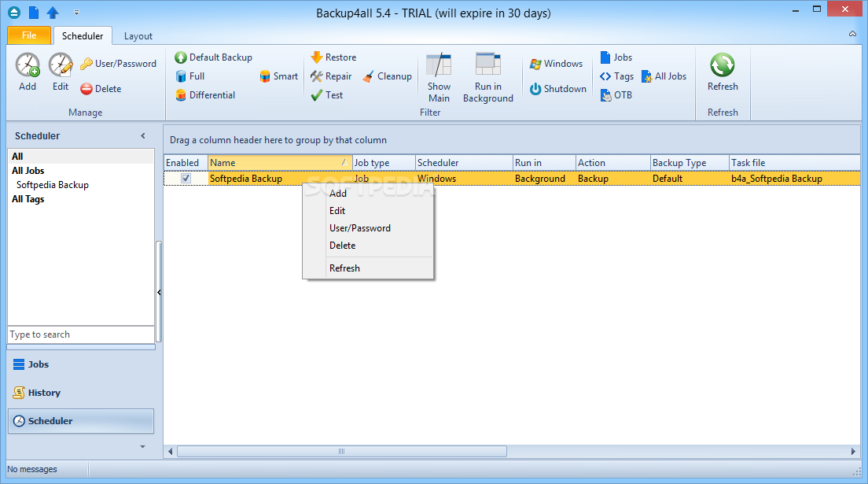868x484 pixels.
Task: Filter by Full backup type
Action: [x=189, y=76]
